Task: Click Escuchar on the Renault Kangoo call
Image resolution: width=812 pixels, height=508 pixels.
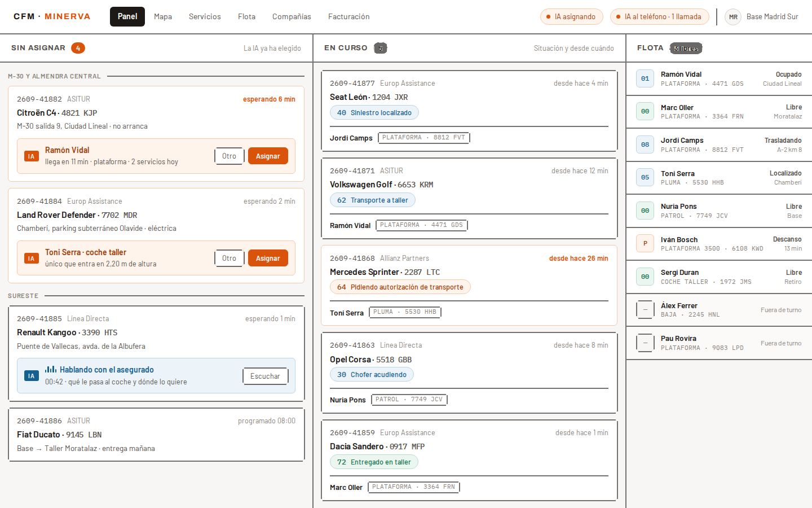Action: 265,376
